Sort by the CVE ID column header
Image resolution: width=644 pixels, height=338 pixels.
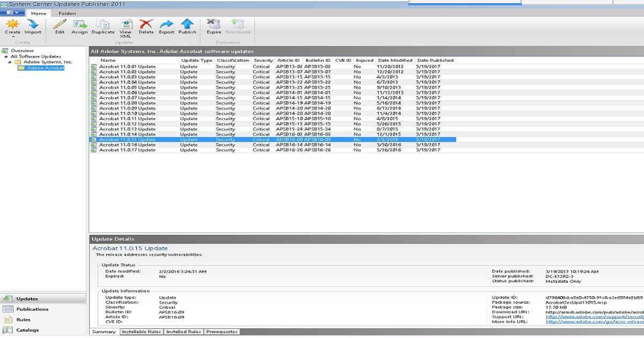[343, 60]
